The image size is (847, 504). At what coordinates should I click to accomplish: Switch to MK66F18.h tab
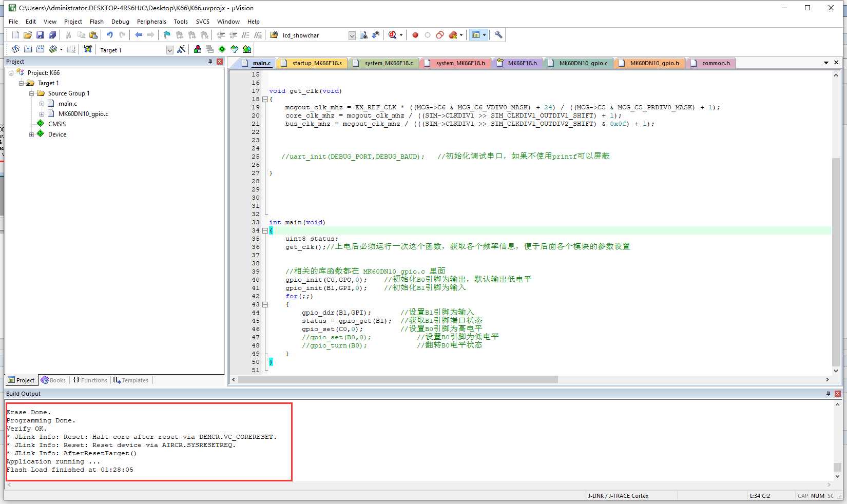517,63
